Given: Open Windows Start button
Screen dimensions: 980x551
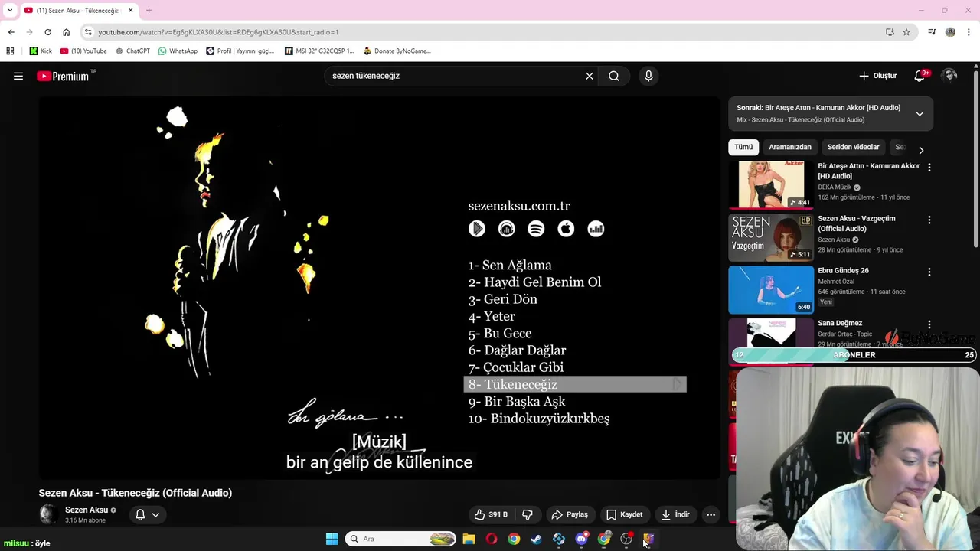Looking at the screenshot, I should pyautogui.click(x=332, y=539).
